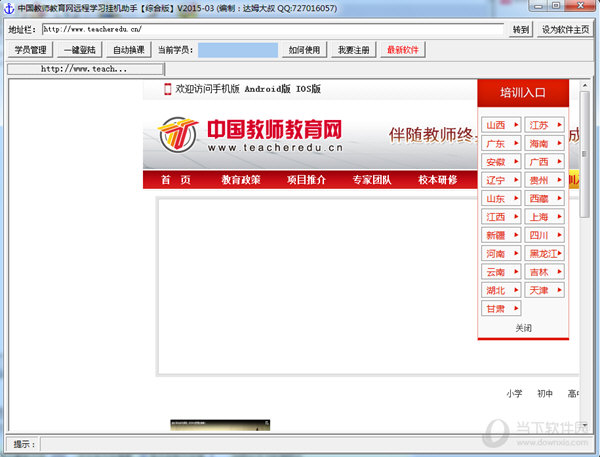Click the vertical scrollbar thumb
Screen dimensions: 600x457
[584, 154]
